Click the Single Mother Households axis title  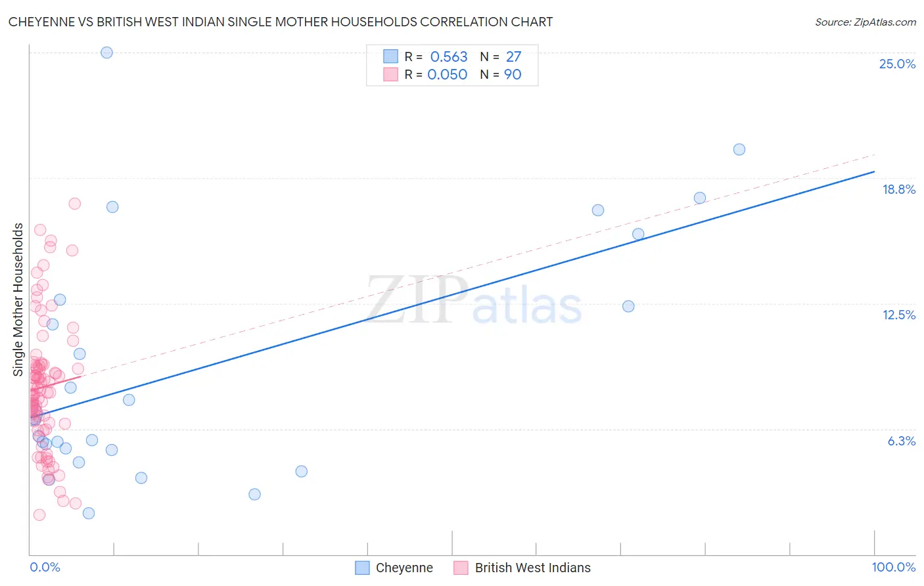pos(18,300)
